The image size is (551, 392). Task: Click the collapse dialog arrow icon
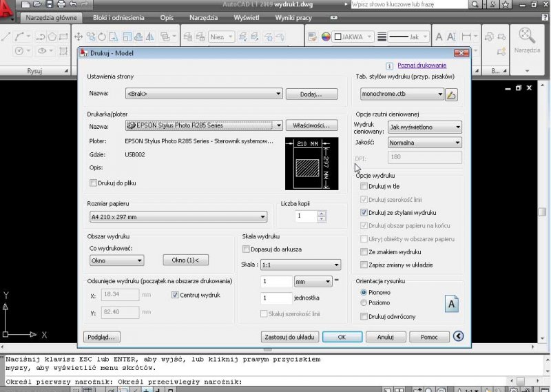coord(458,337)
